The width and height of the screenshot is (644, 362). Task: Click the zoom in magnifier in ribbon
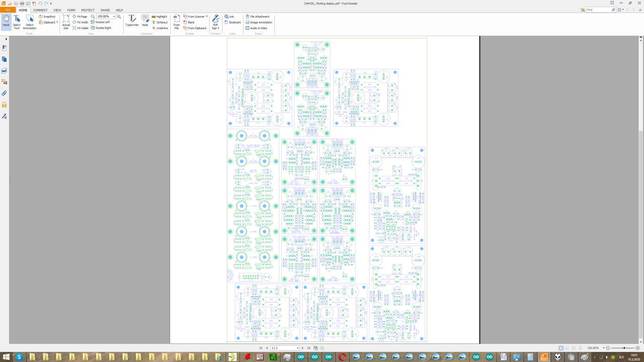pyautogui.click(x=119, y=17)
